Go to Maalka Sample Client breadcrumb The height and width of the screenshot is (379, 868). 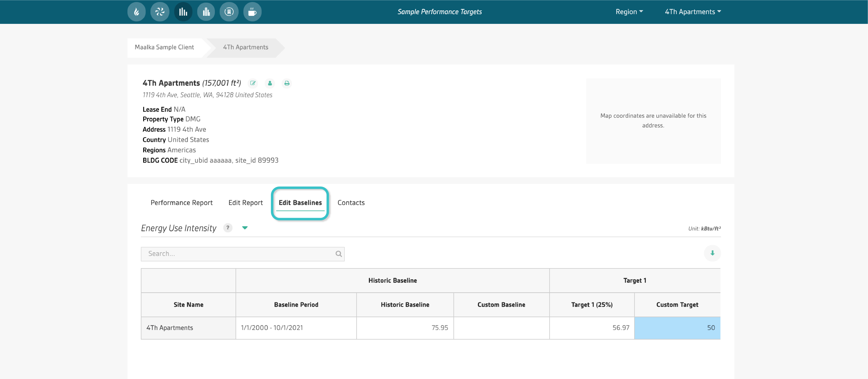164,47
